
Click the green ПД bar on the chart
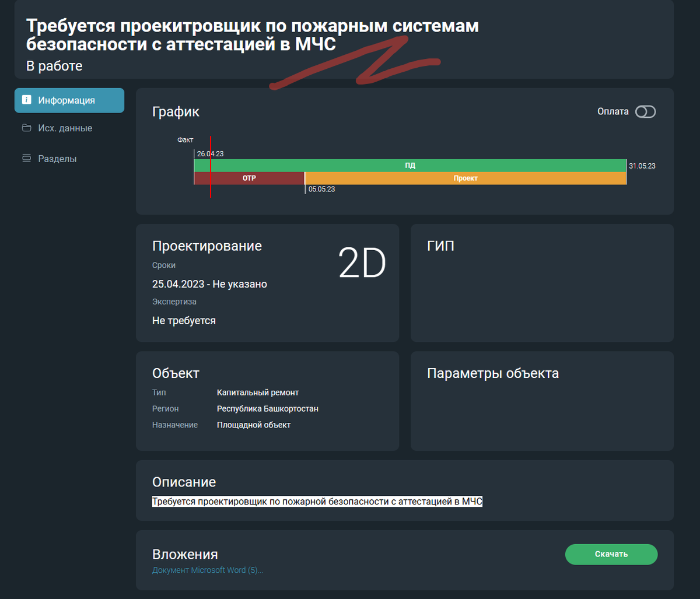pyautogui.click(x=409, y=165)
